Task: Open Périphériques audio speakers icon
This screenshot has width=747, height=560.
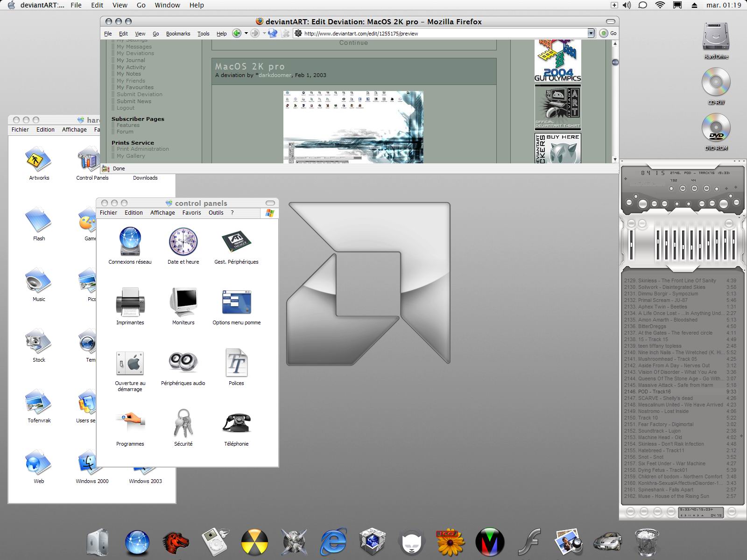Action: pyautogui.click(x=183, y=363)
